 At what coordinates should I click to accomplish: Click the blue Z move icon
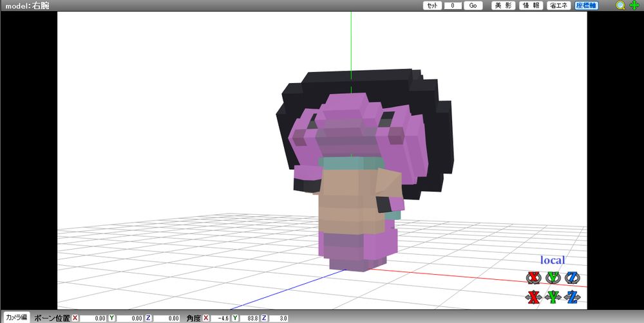click(x=573, y=297)
